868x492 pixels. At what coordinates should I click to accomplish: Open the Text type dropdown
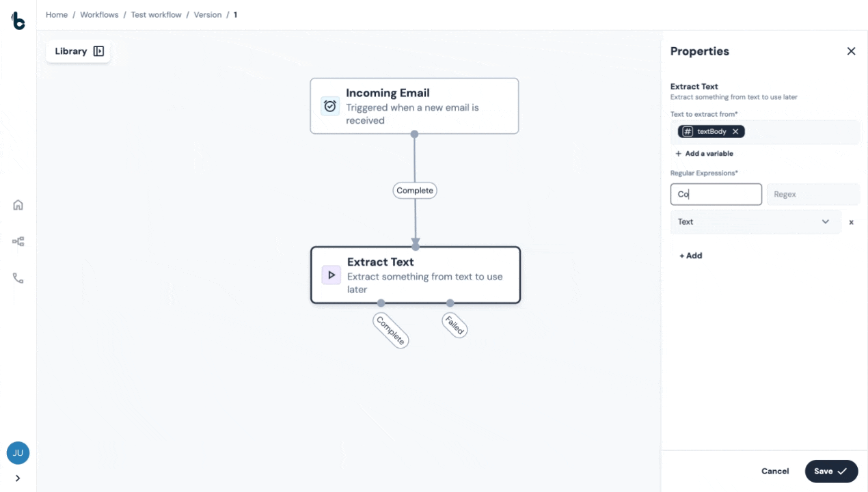pyautogui.click(x=755, y=221)
